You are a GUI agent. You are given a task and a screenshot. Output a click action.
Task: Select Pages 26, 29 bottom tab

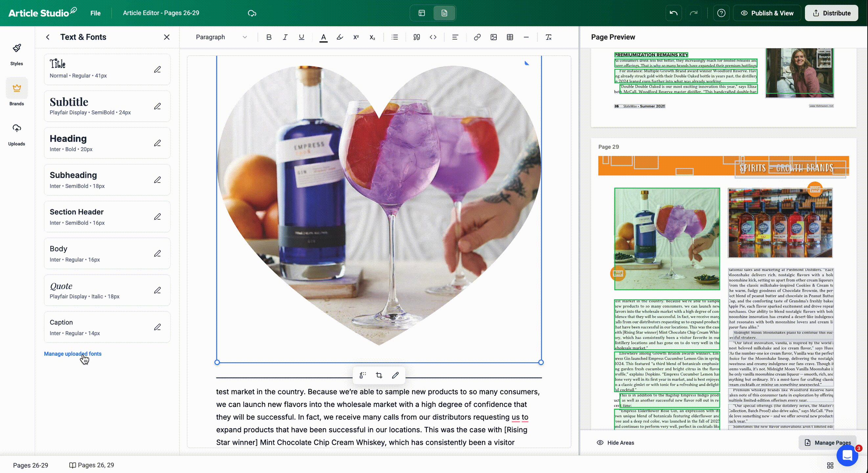[x=92, y=465]
